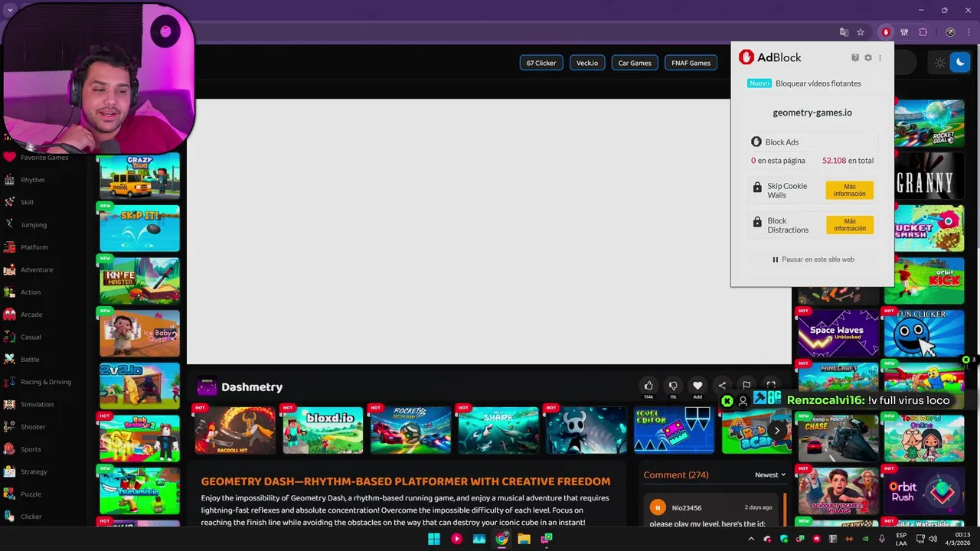Open Level Editor thumbnail in carousel
Viewport: 980px width, 551px height.
click(x=675, y=430)
